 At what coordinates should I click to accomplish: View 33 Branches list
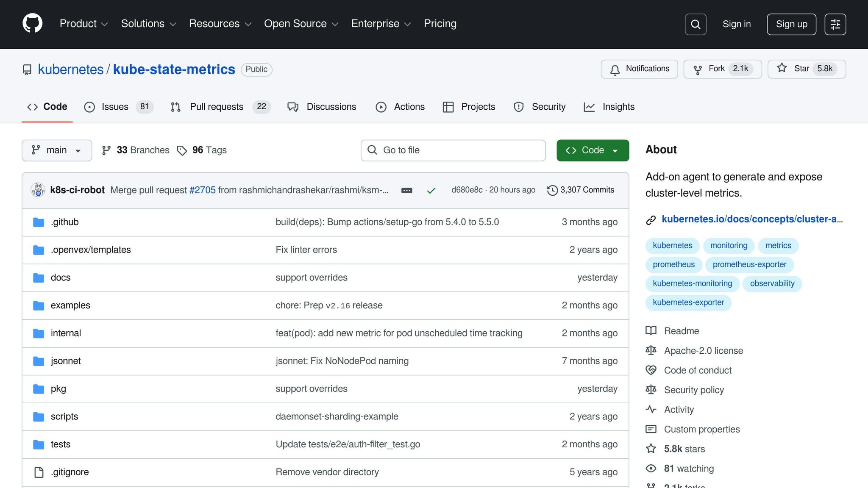click(136, 150)
